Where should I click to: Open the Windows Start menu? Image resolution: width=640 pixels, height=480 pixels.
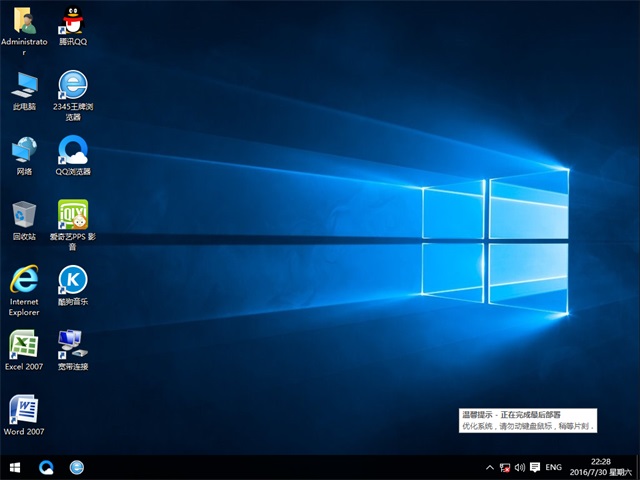click(x=15, y=467)
